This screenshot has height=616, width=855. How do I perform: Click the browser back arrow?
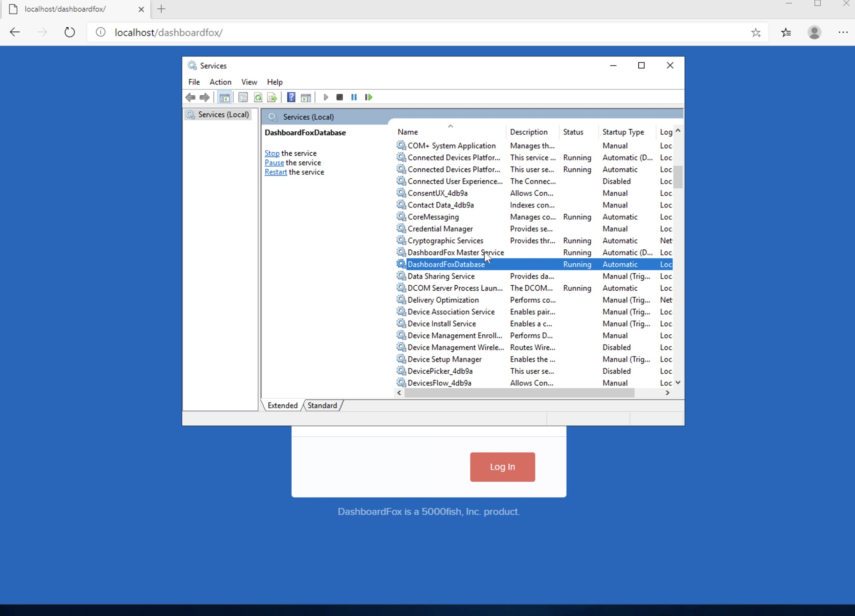(15, 32)
